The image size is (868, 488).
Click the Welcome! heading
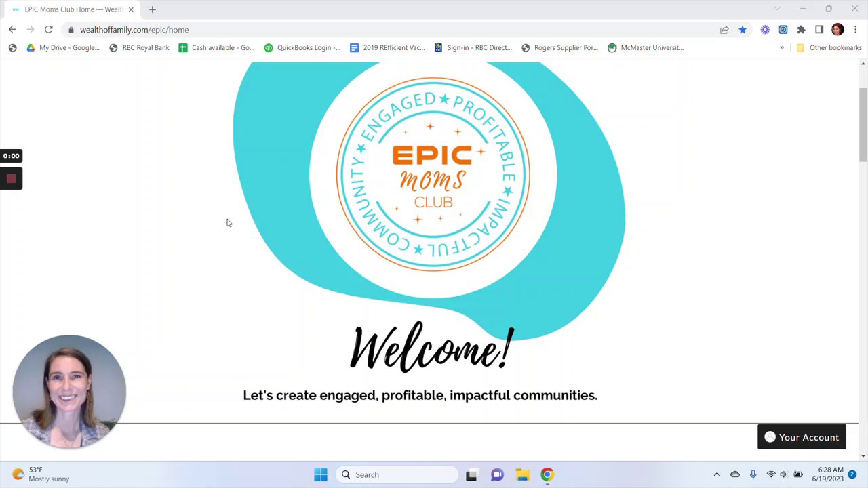pos(432,348)
